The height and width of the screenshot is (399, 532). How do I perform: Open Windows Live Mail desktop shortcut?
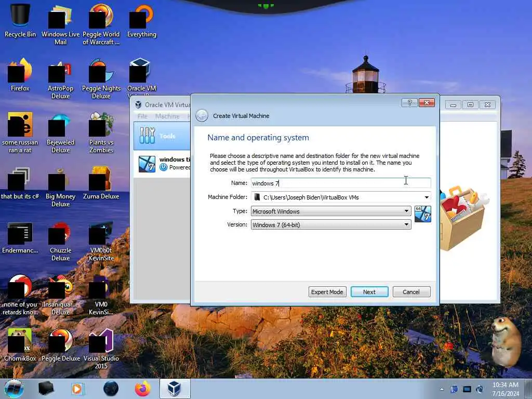click(x=60, y=24)
